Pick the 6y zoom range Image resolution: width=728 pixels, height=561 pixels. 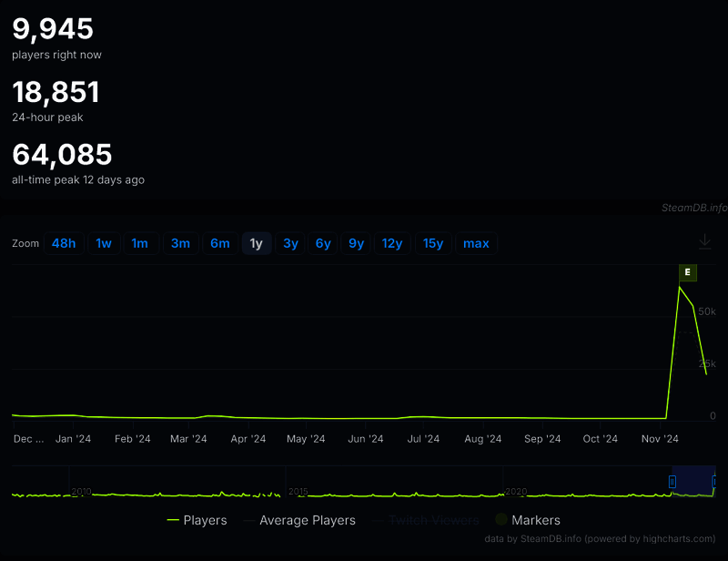(x=323, y=243)
